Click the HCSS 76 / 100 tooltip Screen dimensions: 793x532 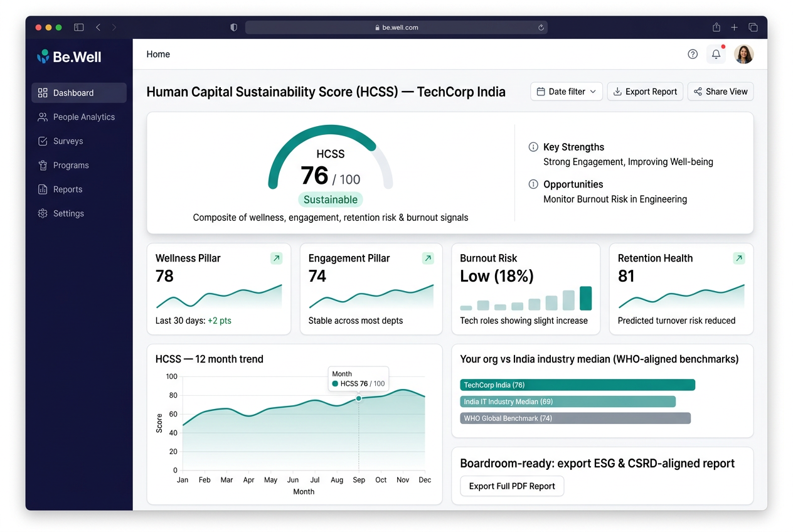coord(358,379)
